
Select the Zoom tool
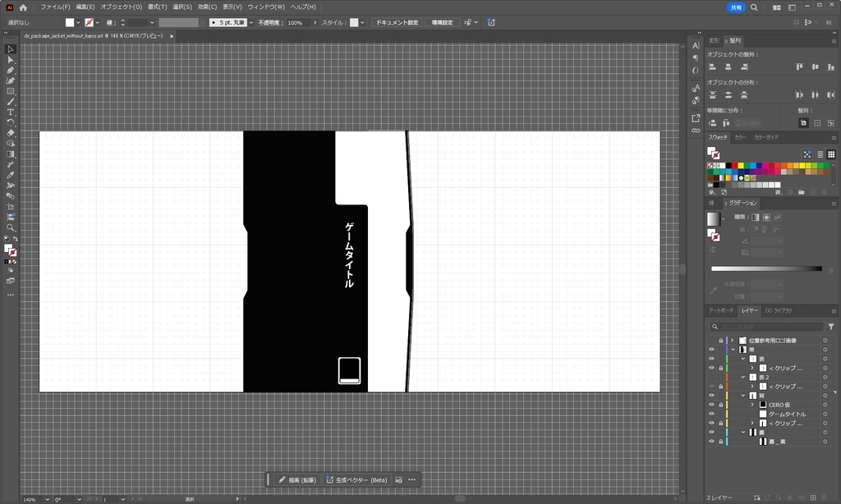point(10,228)
